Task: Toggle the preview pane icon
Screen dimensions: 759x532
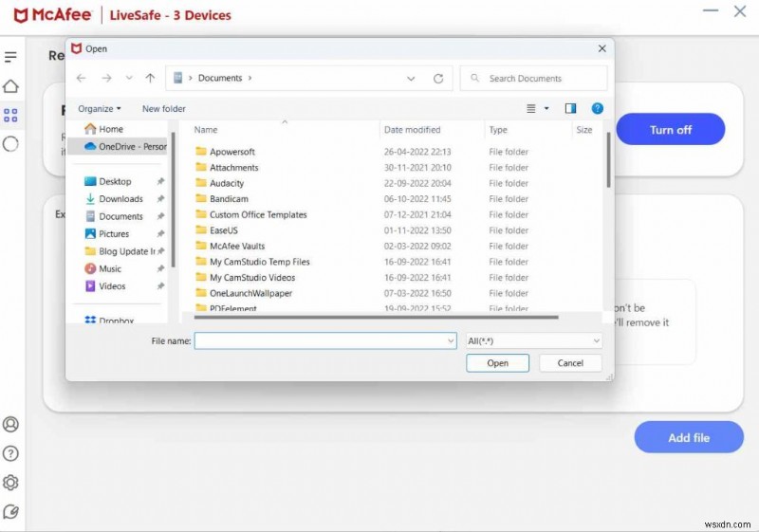Action: coord(571,108)
